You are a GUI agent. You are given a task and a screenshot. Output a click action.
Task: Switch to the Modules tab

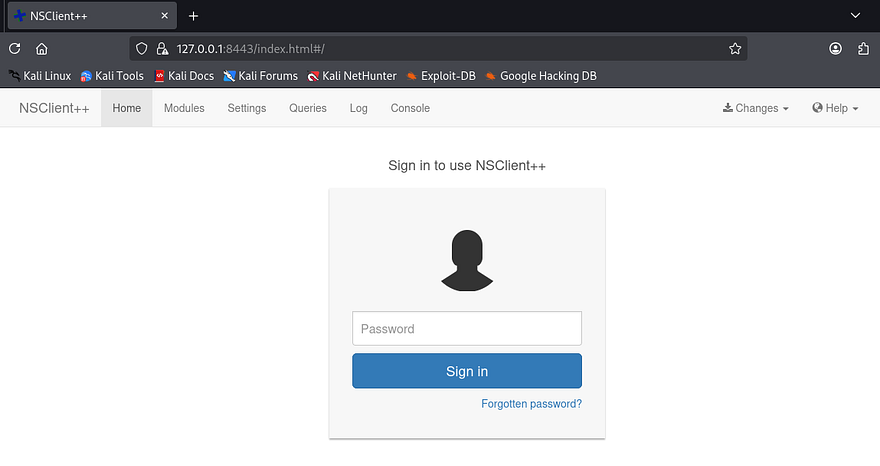[184, 108]
